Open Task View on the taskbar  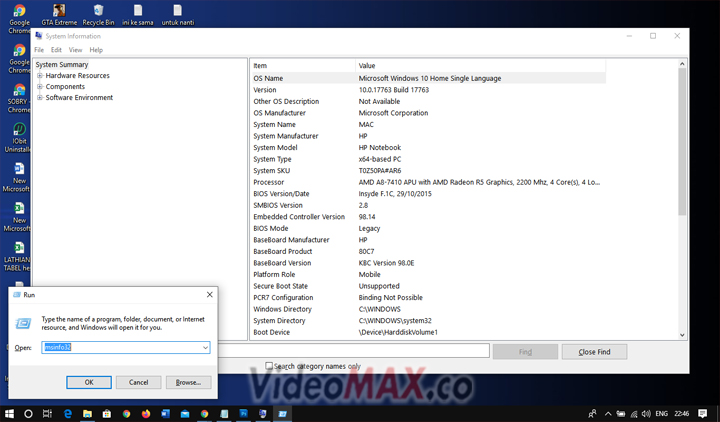click(x=47, y=414)
